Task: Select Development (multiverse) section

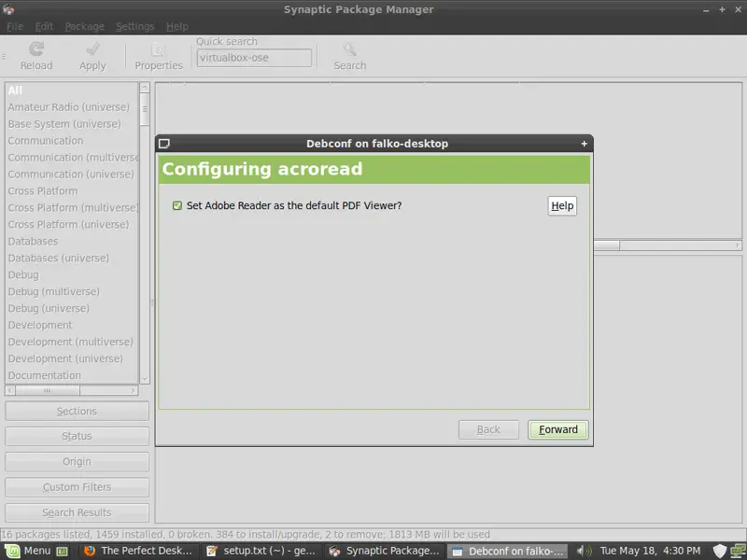Action: click(71, 342)
